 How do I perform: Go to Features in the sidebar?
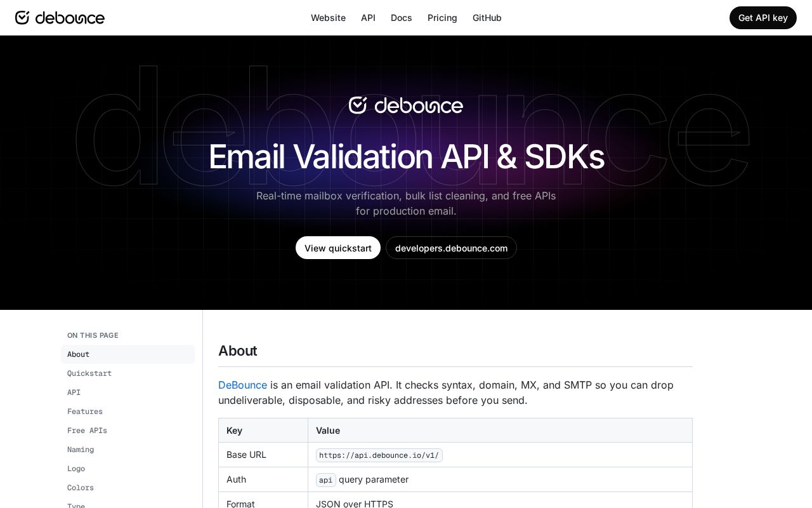coord(128,411)
